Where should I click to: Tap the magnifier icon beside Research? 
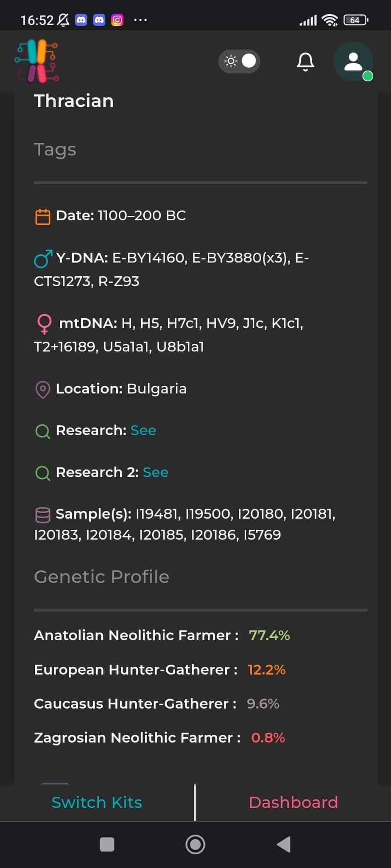click(x=42, y=431)
